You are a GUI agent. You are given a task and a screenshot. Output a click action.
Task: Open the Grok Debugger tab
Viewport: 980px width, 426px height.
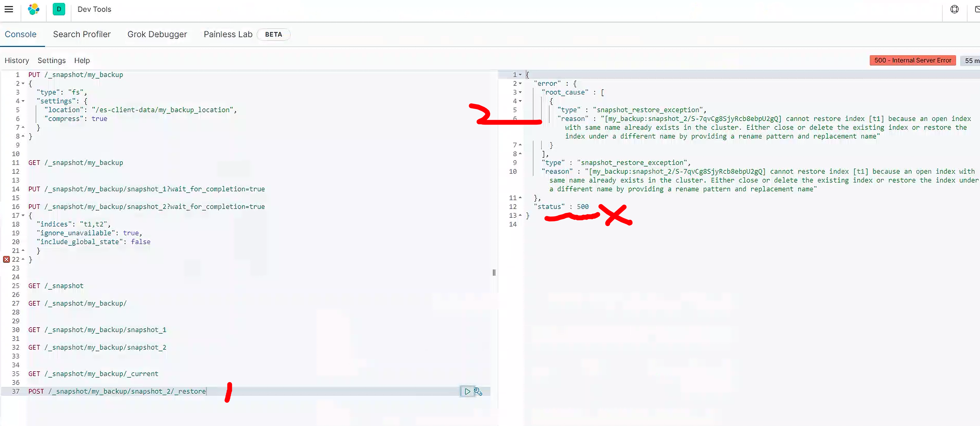(x=157, y=34)
